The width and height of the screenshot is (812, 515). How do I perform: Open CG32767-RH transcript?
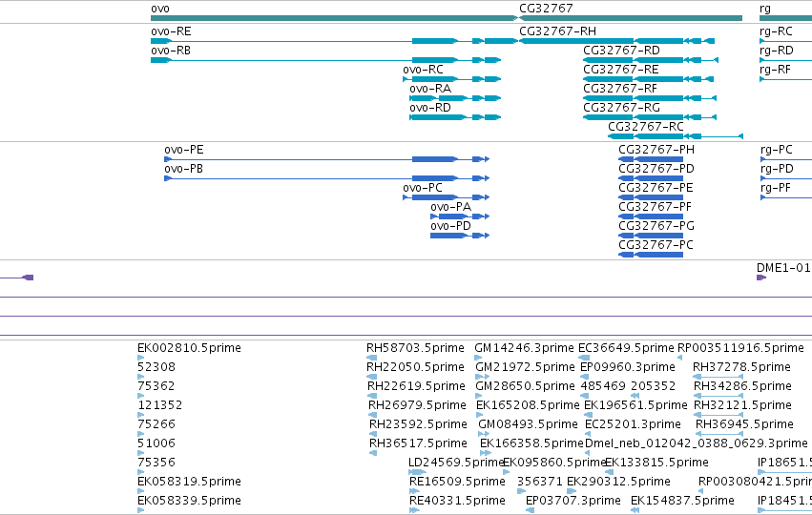[x=616, y=41]
